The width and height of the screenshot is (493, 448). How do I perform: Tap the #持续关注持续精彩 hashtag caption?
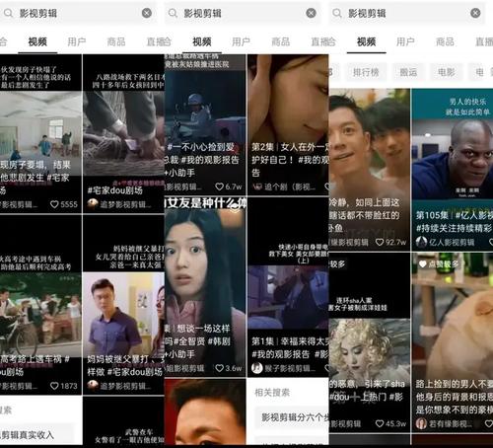454,228
